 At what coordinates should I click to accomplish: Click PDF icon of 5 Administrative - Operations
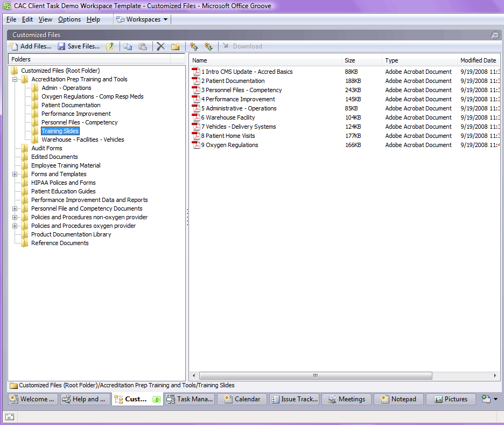click(196, 108)
